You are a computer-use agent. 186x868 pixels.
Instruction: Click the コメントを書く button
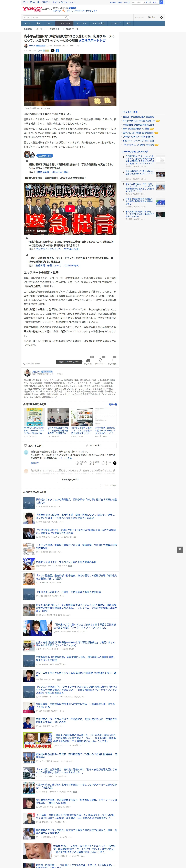(93, 445)
